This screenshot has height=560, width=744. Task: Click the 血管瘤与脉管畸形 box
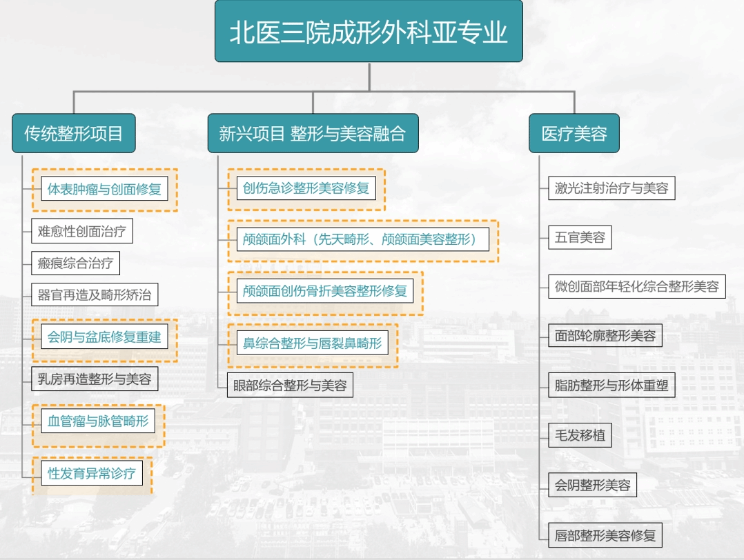(98, 421)
